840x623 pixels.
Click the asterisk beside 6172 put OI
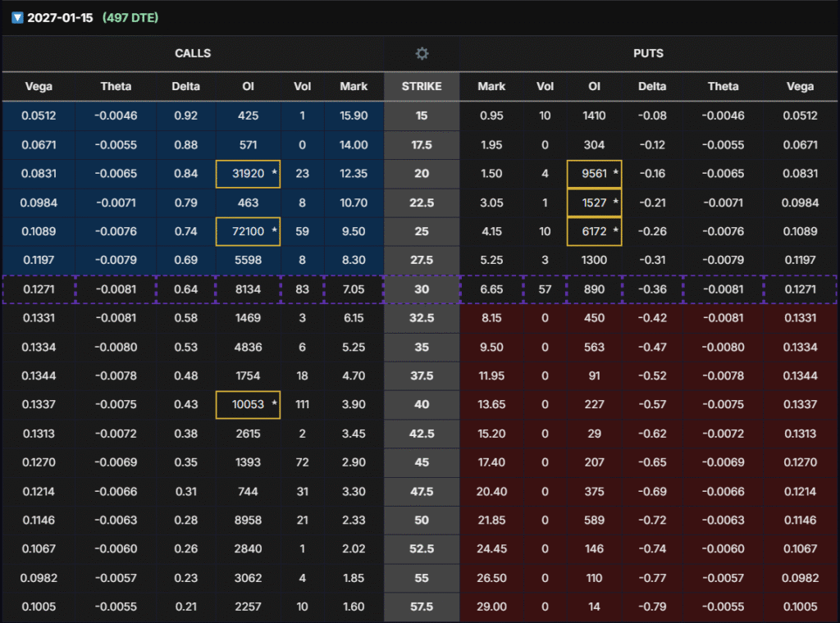(615, 232)
